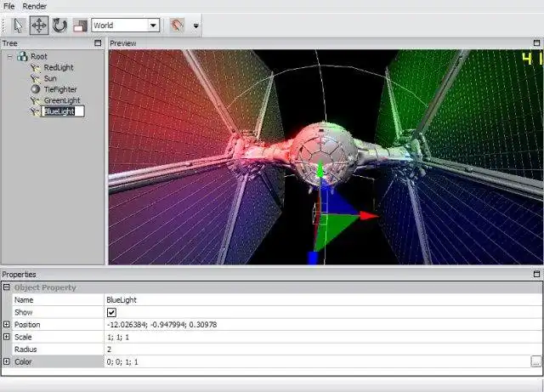Screen dimensions: 544x392
Task: Activate the move translate tool
Action: click(x=39, y=26)
